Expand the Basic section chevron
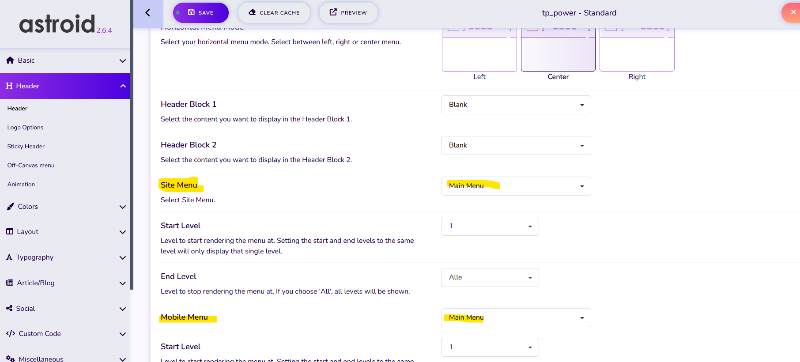800x362 pixels. [122, 61]
